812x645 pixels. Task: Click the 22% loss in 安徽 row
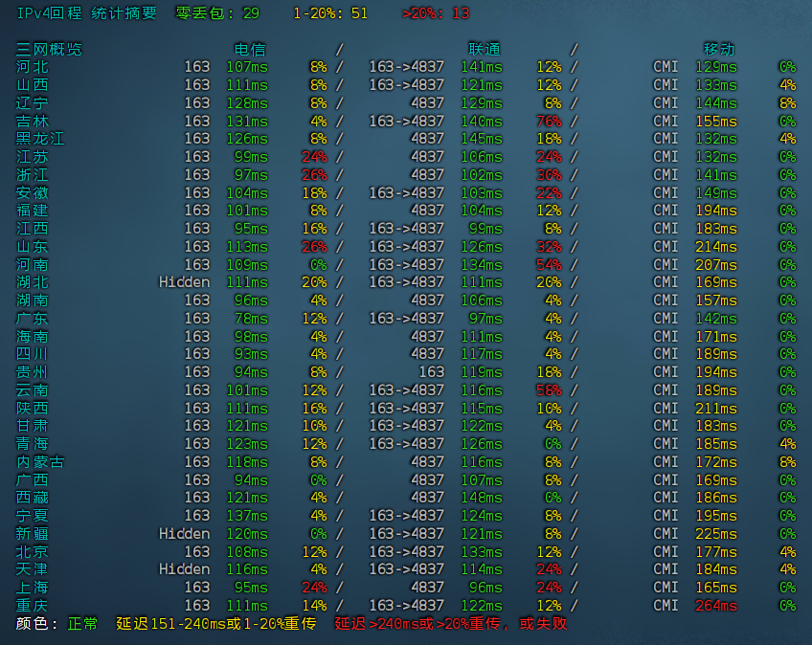click(549, 193)
